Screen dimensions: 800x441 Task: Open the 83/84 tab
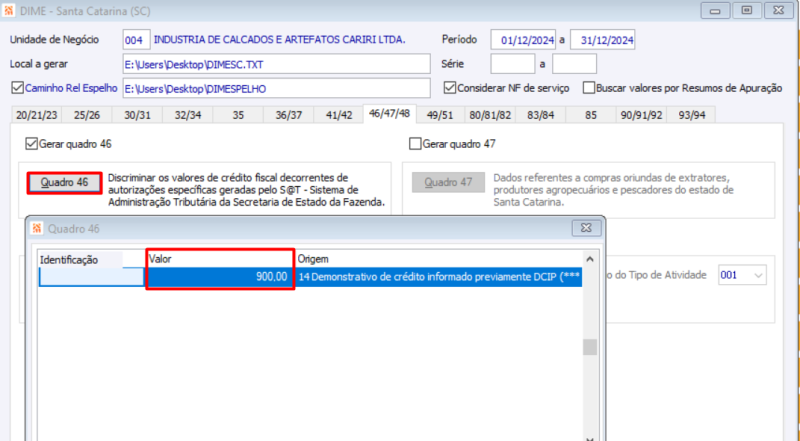tap(541, 115)
